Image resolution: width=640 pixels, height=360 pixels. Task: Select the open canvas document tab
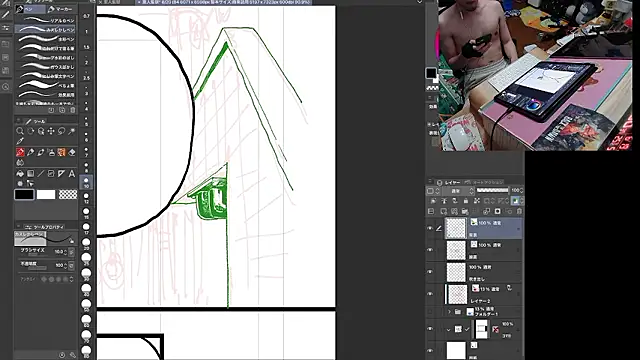coord(224,2)
